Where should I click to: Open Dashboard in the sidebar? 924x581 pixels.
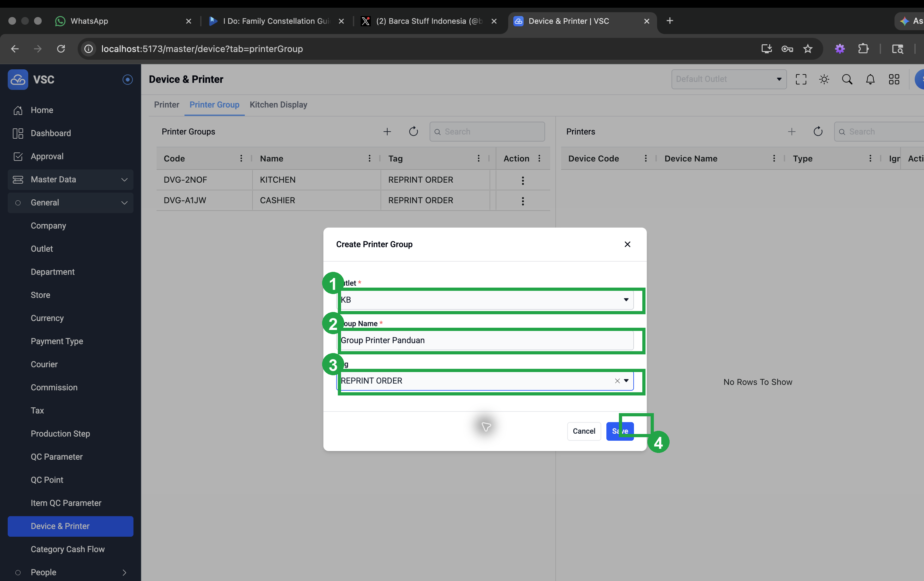pyautogui.click(x=71, y=133)
